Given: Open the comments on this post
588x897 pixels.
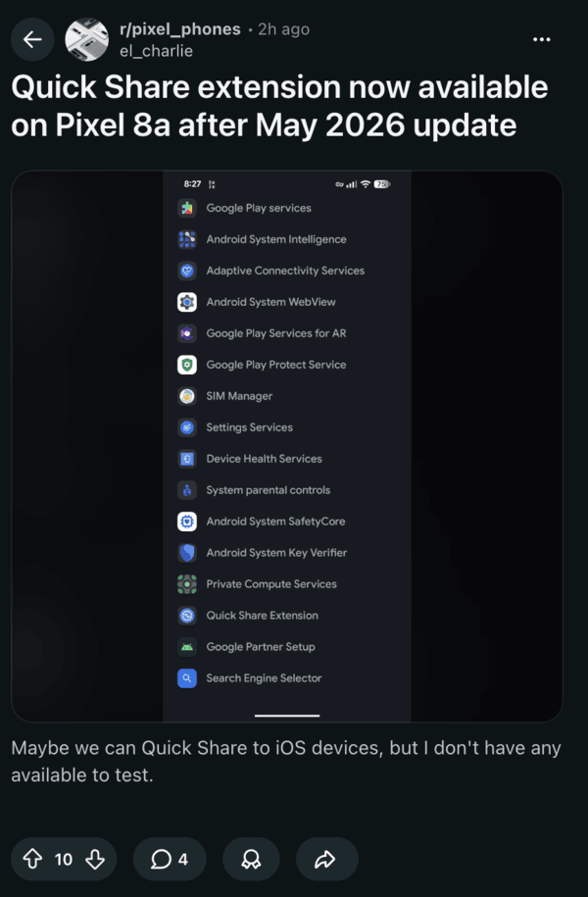Looking at the screenshot, I should click(x=170, y=859).
